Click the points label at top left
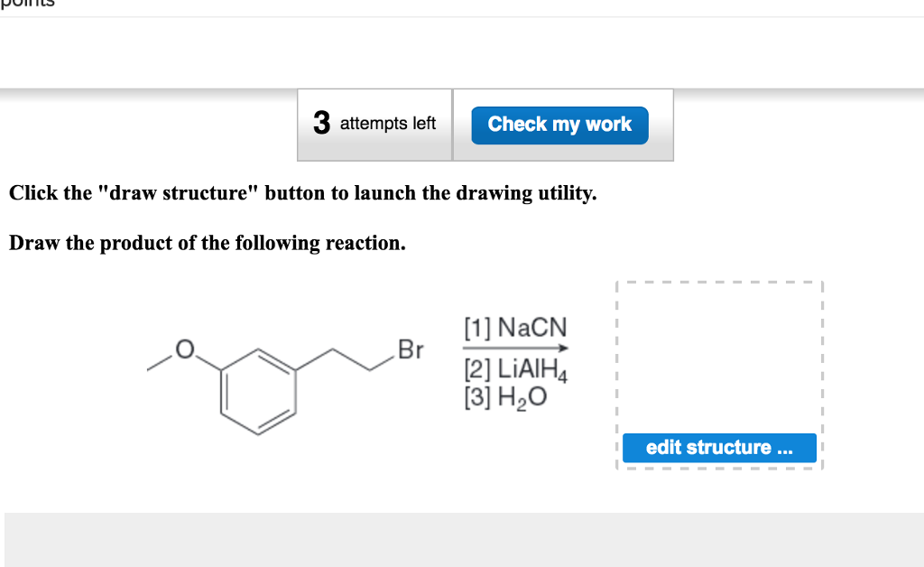 [x=25, y=5]
